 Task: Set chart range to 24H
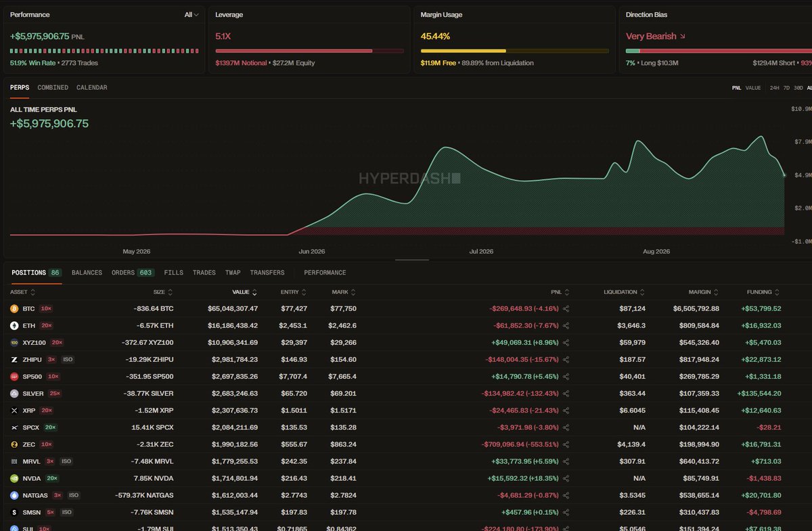775,88
